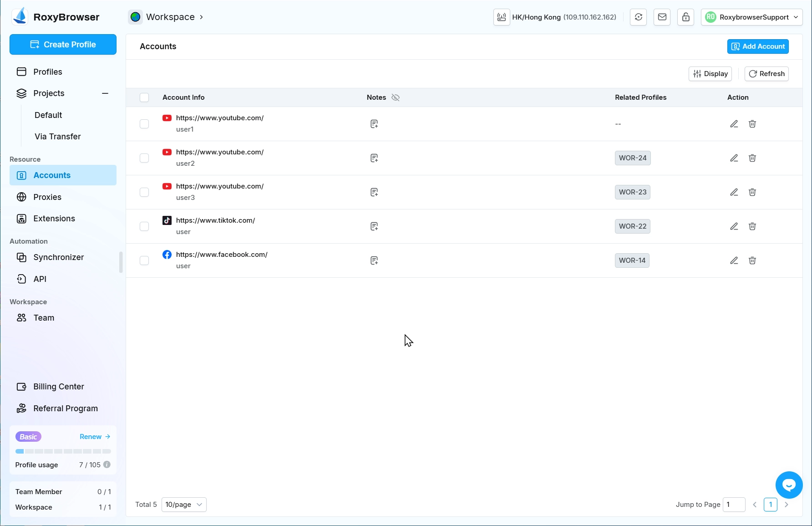
Task: Delete the TikTok account row
Action: 752,226
